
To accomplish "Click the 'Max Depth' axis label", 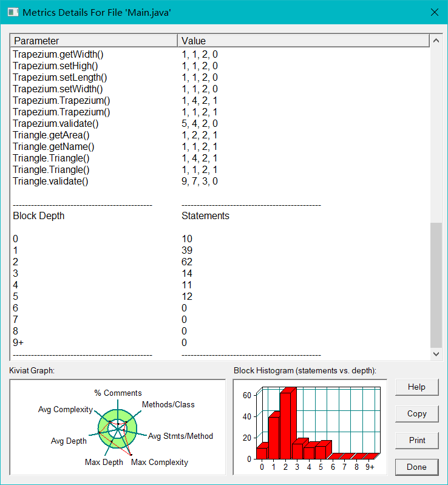I will [x=104, y=462].
